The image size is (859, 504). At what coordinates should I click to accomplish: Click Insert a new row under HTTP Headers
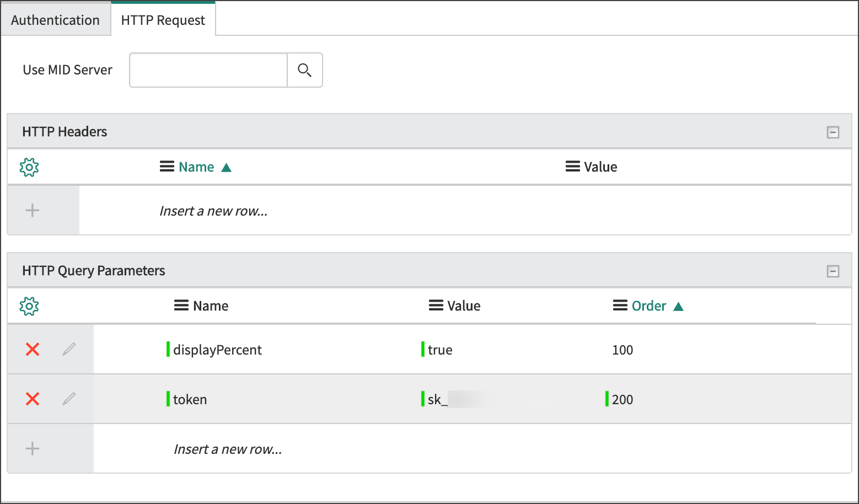[x=213, y=210]
